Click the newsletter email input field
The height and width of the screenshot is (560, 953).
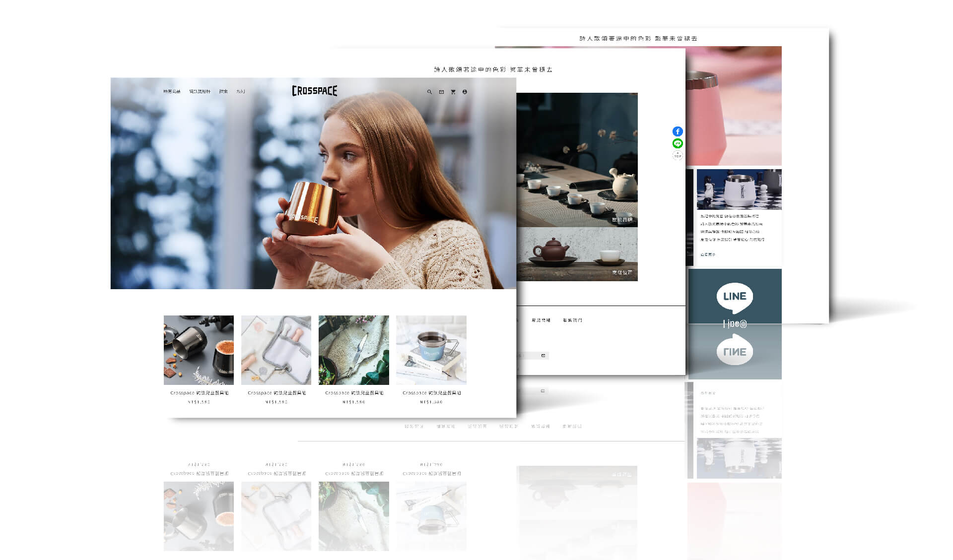coord(532,355)
